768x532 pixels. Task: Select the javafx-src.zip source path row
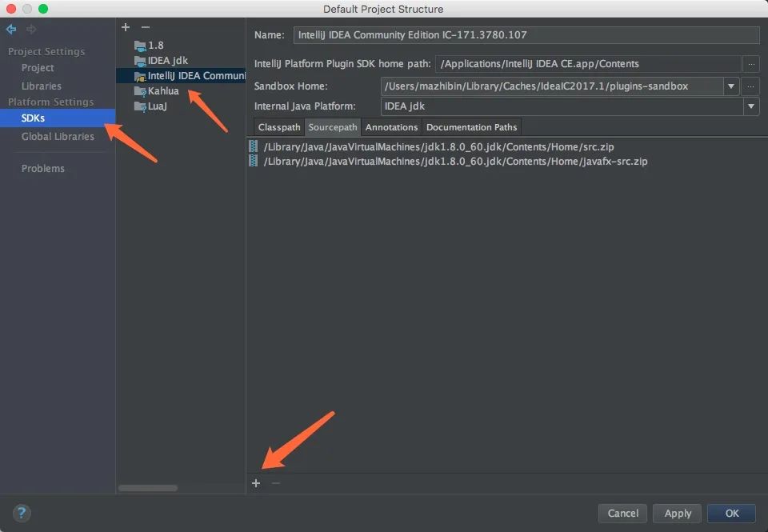(507, 161)
